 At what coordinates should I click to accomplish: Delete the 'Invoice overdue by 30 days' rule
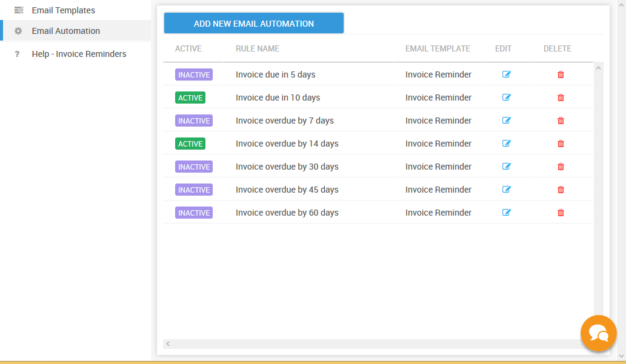pyautogui.click(x=561, y=167)
